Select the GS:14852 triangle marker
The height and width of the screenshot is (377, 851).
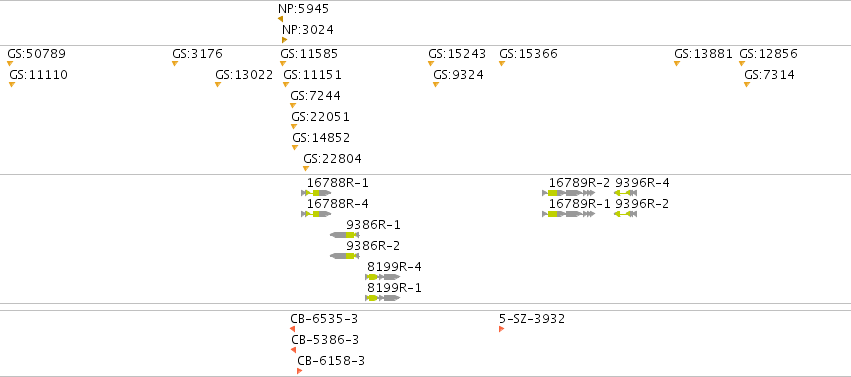(x=295, y=148)
